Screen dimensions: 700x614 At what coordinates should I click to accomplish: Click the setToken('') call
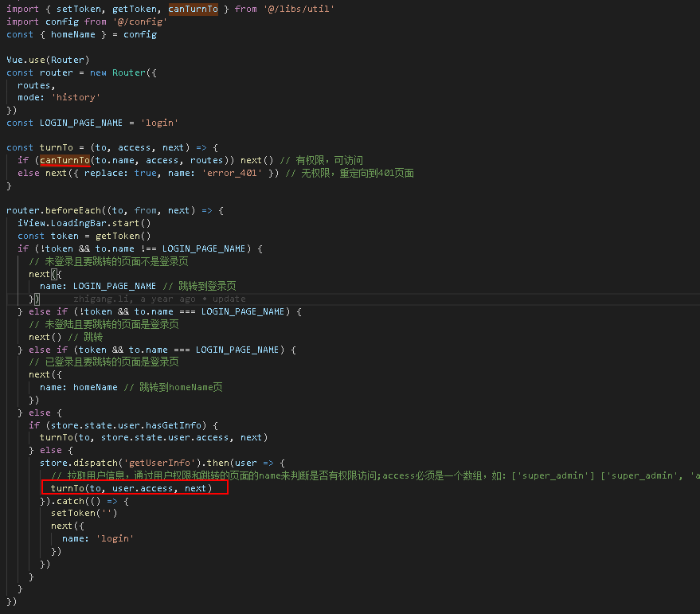click(84, 513)
